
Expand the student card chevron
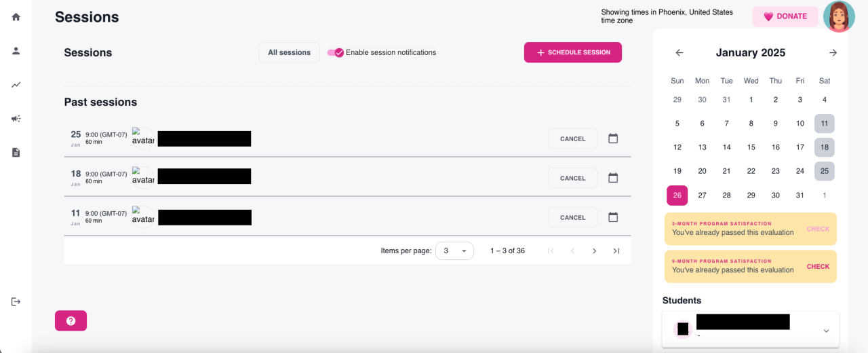coord(826,331)
